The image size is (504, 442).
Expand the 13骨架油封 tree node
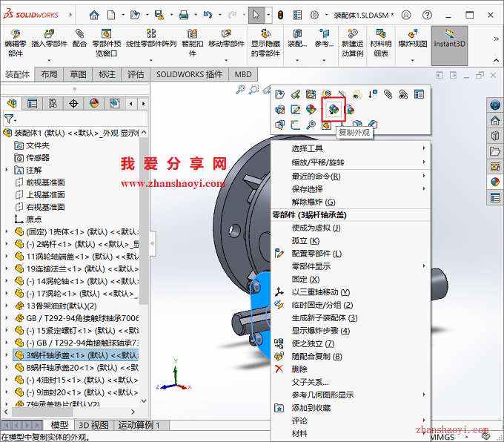[x=7, y=306]
